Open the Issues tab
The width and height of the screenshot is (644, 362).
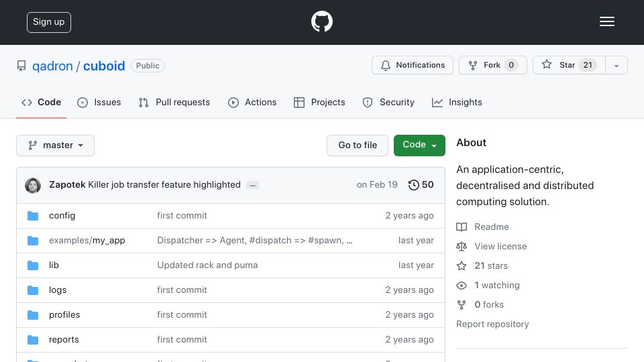99,102
